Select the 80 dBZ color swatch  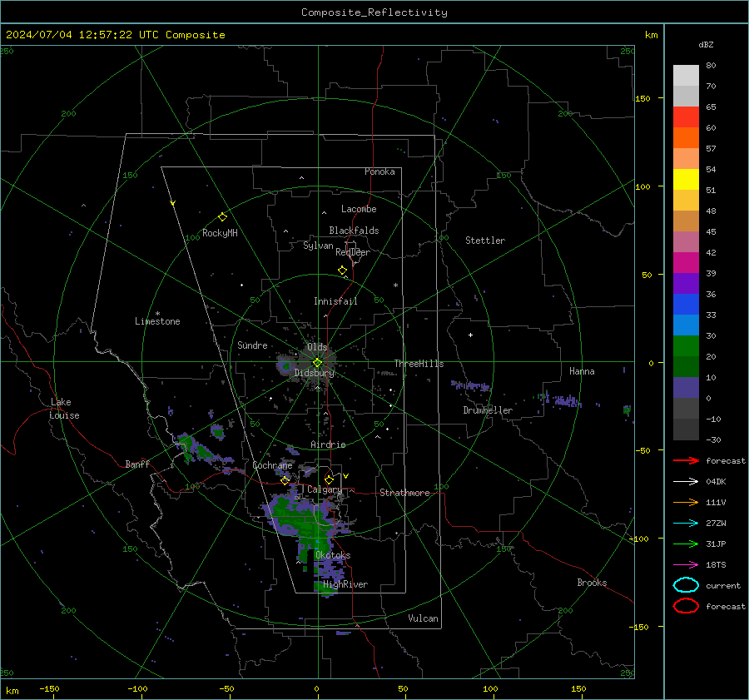pyautogui.click(x=686, y=76)
